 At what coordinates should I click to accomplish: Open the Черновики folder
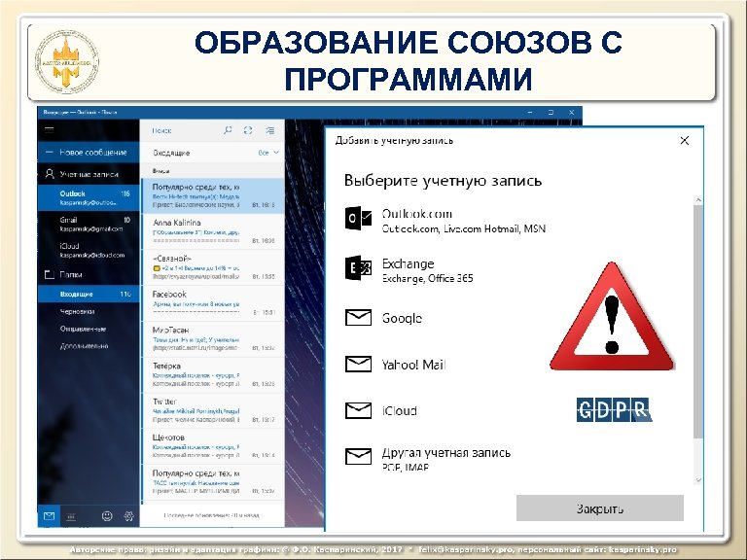[89, 311]
